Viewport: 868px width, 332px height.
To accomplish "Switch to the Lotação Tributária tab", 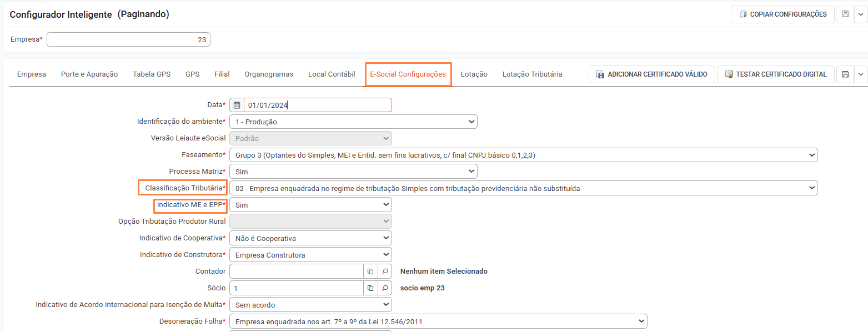I will click(532, 74).
